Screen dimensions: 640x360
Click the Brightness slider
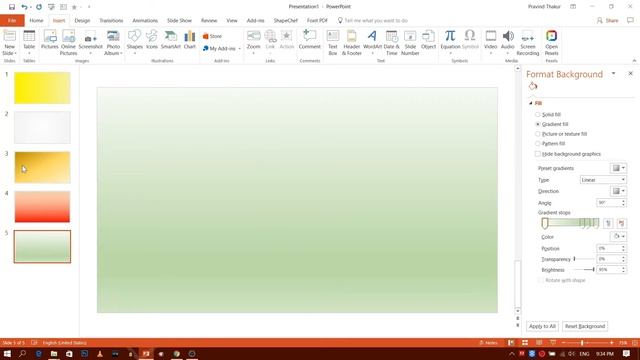pyautogui.click(x=584, y=269)
